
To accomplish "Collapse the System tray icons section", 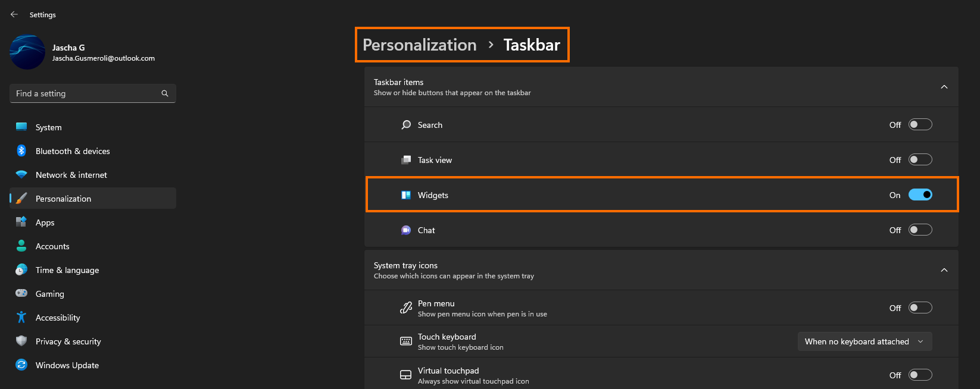I will 944,270.
